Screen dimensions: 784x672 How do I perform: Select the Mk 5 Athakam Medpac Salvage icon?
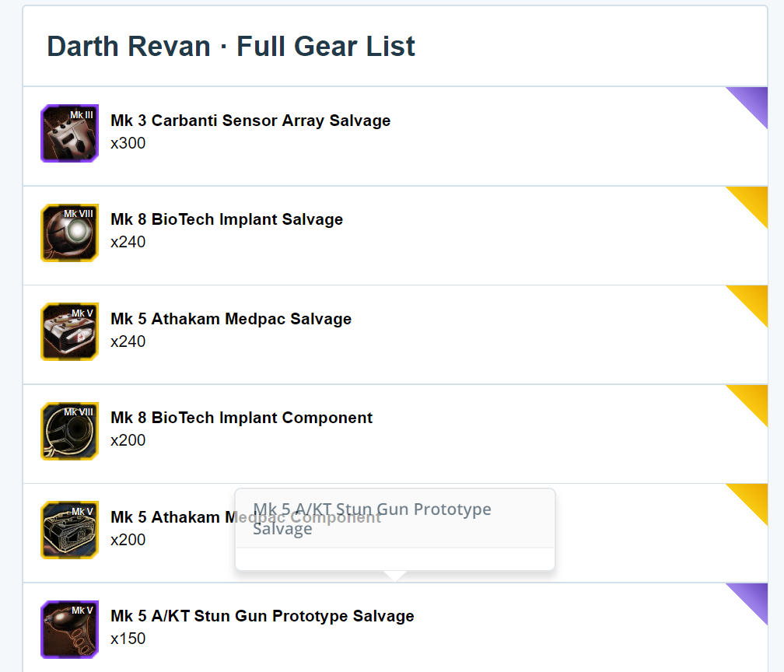pyautogui.click(x=69, y=331)
